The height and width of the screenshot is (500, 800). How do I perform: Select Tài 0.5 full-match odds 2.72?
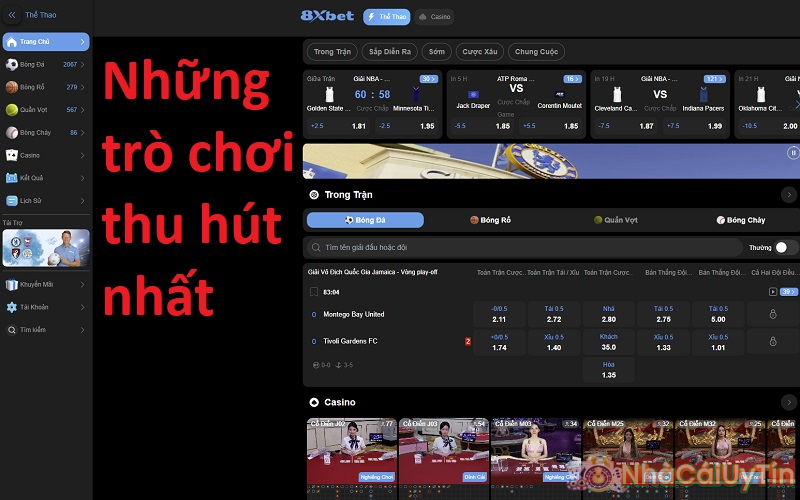[554, 314]
